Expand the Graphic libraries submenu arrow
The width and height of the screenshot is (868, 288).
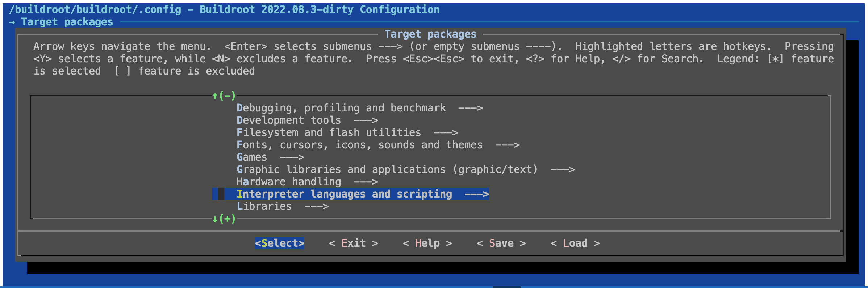563,170
